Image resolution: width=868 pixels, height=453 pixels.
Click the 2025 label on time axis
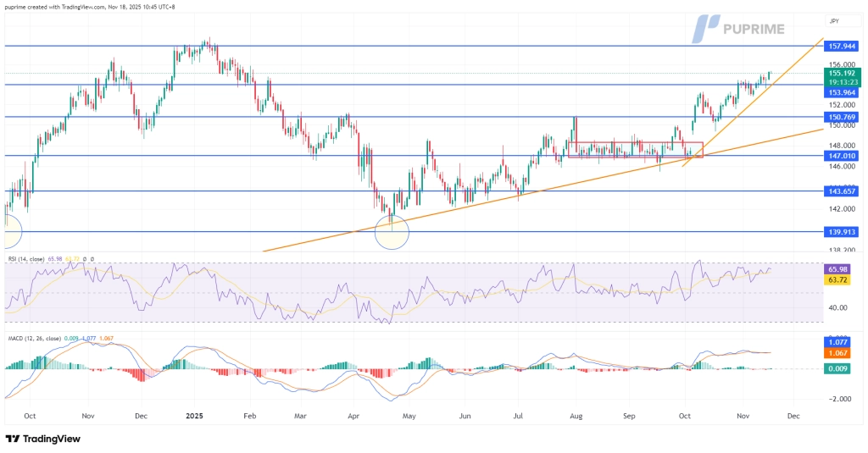(x=194, y=416)
